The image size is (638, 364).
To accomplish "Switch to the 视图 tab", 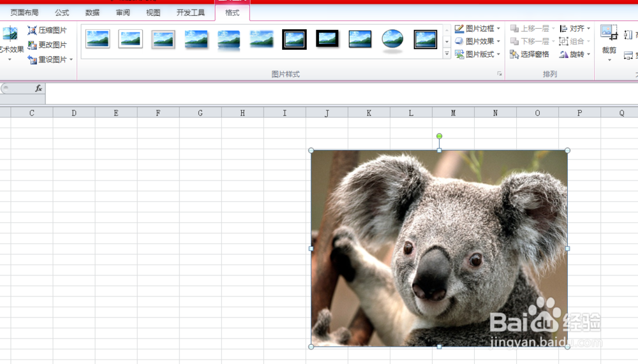I will pos(153,13).
